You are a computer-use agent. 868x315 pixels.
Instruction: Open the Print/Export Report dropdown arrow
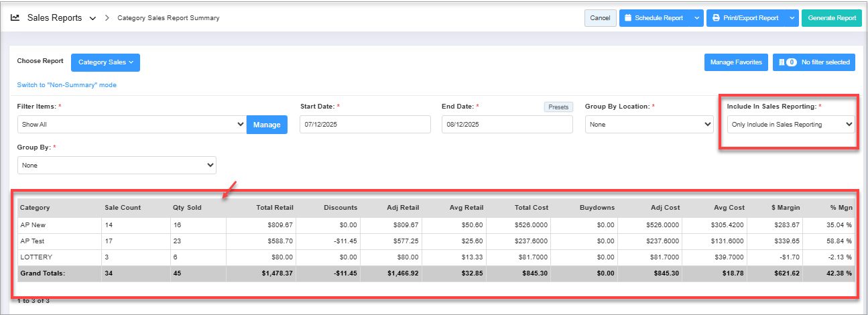[x=792, y=18]
